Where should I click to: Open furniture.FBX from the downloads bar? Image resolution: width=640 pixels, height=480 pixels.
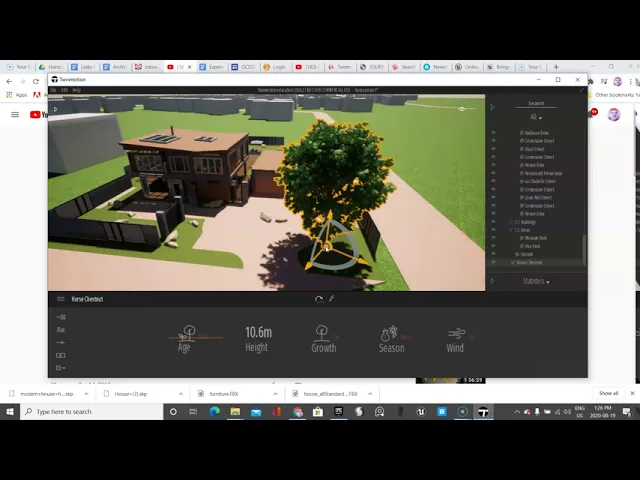click(x=223, y=394)
